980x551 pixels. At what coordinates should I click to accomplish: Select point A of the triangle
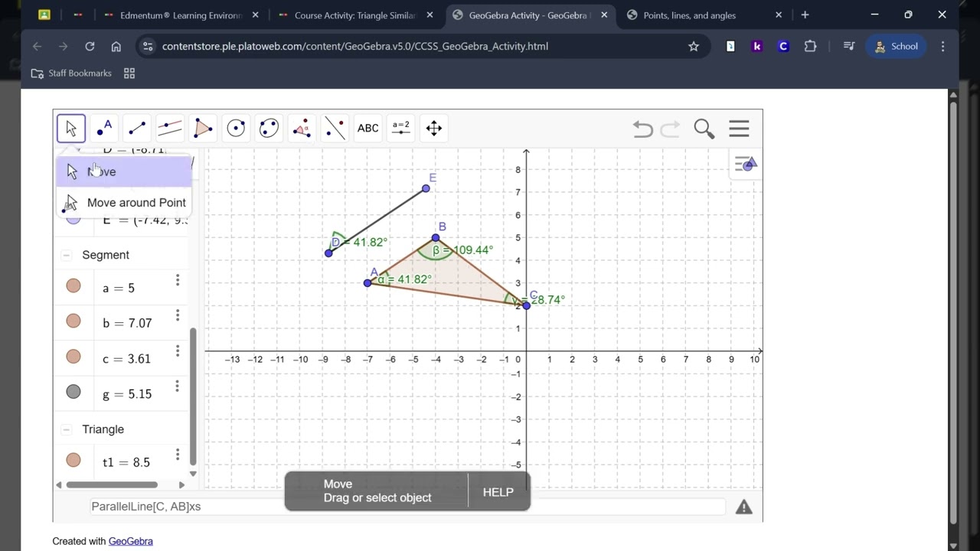(x=367, y=283)
